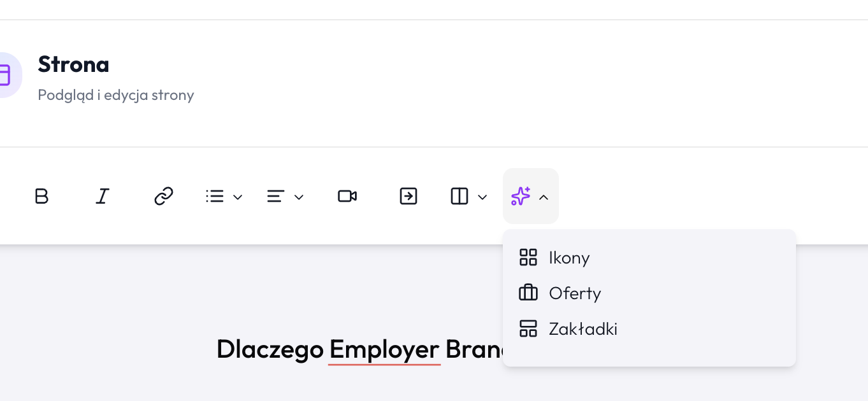Select Zakładki from the menu
Image resolution: width=868 pixels, height=401 pixels.
[583, 328]
